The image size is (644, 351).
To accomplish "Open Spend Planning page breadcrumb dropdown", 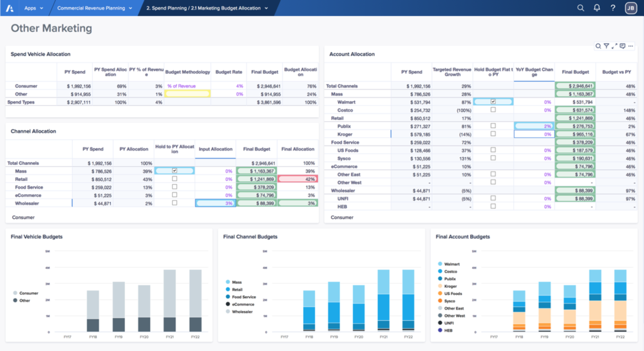I will [x=207, y=8].
